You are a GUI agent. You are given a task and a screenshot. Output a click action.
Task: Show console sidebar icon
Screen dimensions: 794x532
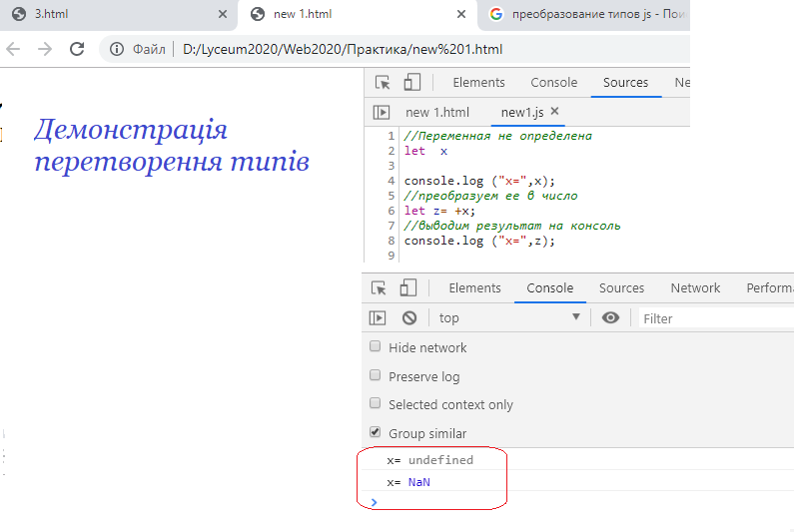click(378, 317)
